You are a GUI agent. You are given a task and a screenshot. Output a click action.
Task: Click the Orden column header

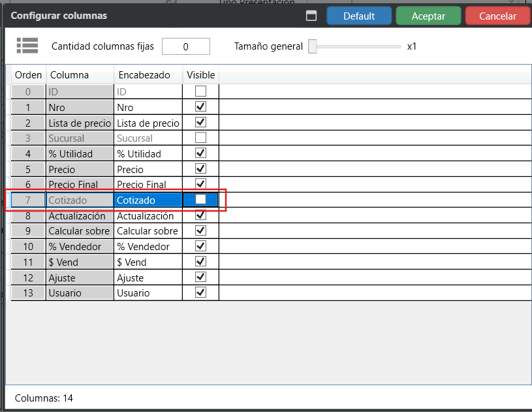point(28,75)
